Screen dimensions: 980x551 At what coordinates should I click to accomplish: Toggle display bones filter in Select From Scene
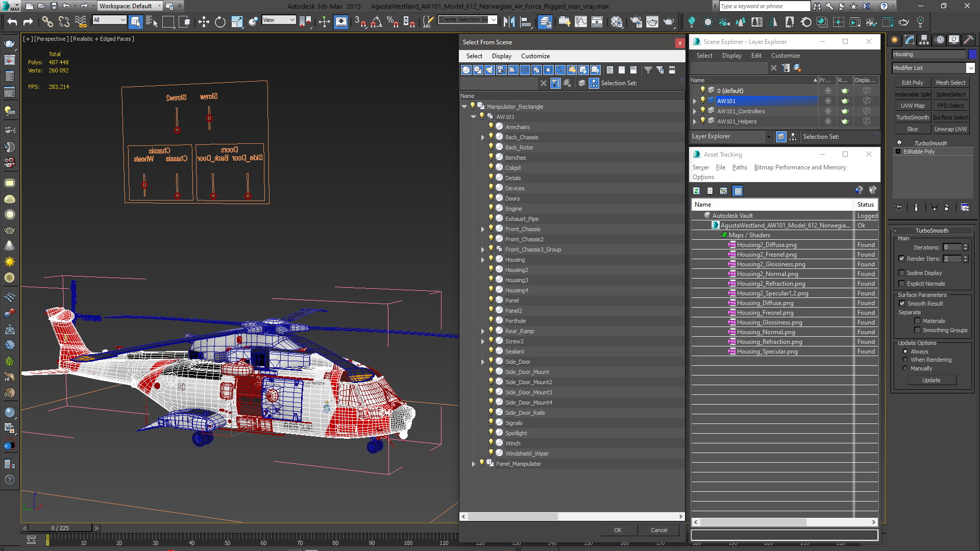click(560, 70)
